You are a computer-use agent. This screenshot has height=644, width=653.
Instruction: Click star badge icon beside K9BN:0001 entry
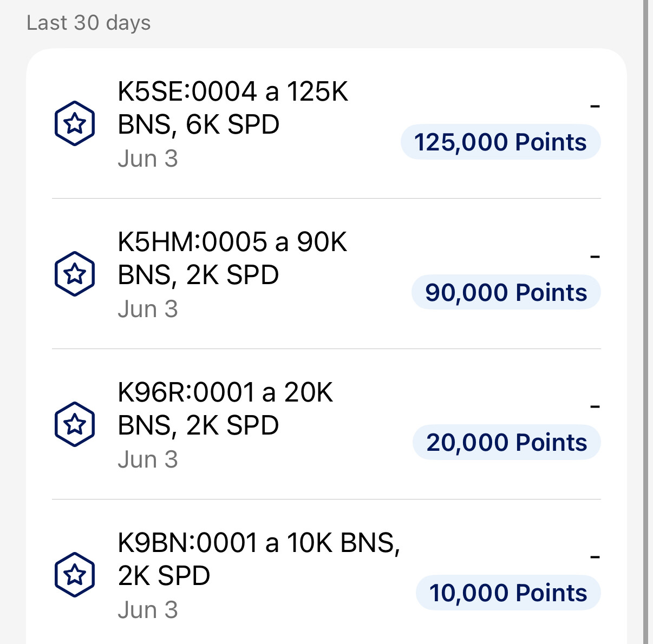(75, 575)
